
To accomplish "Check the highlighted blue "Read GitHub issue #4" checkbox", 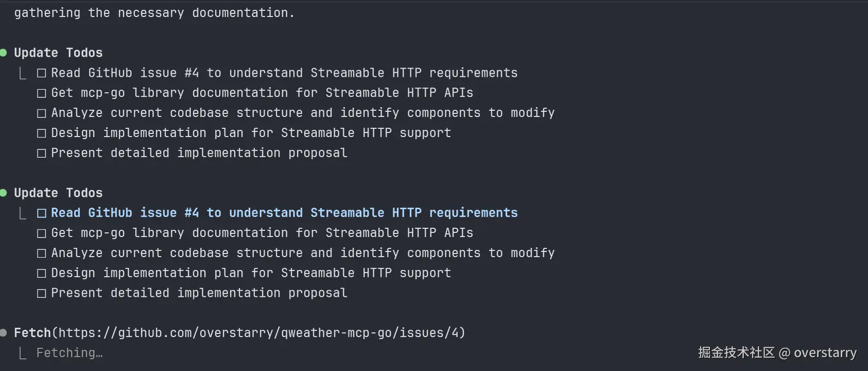I will tap(42, 213).
